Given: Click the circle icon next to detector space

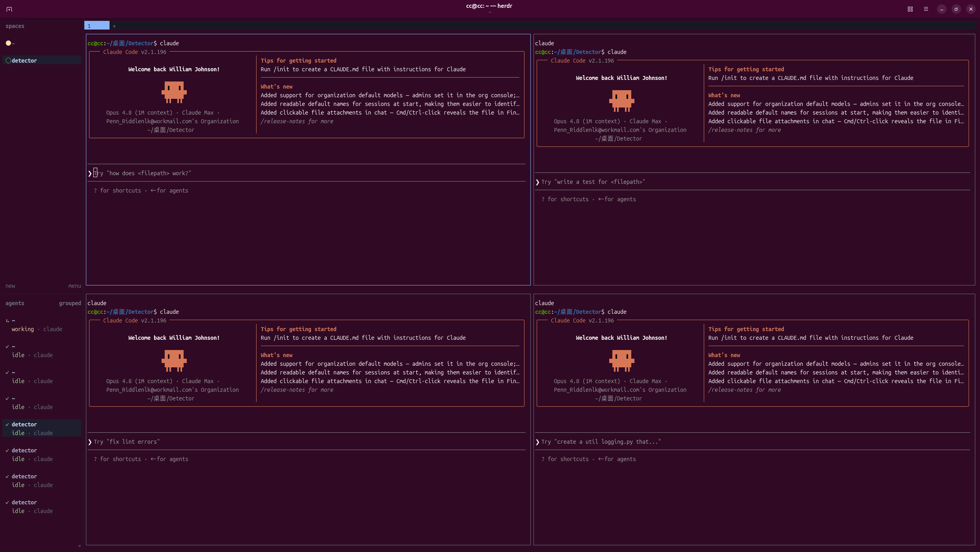Looking at the screenshot, I should click(x=8, y=61).
